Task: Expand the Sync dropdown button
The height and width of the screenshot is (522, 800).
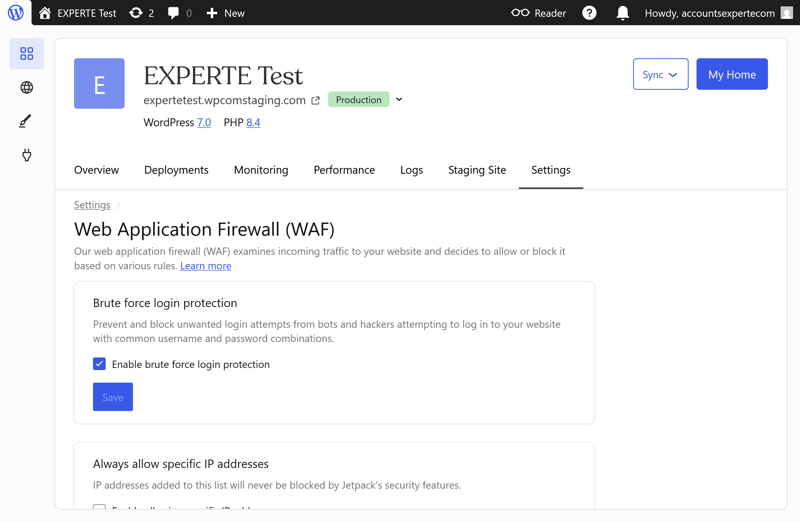Action: pyautogui.click(x=660, y=74)
